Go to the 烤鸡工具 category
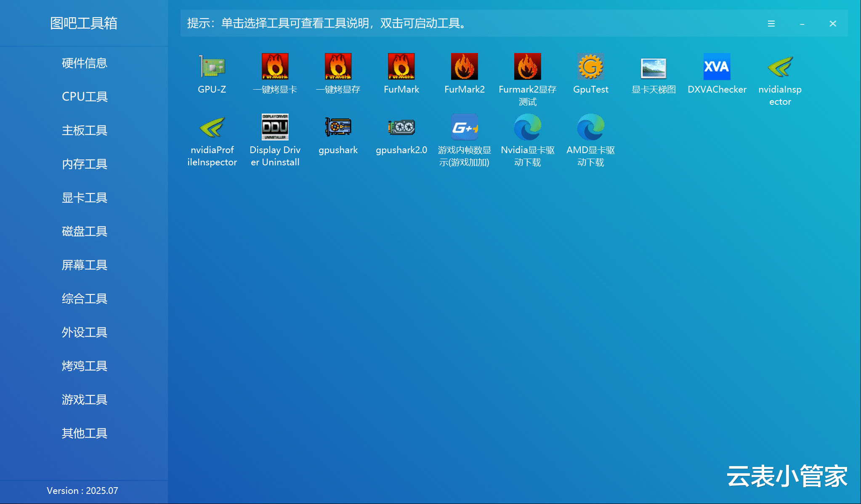This screenshot has width=861, height=504. coord(84,366)
